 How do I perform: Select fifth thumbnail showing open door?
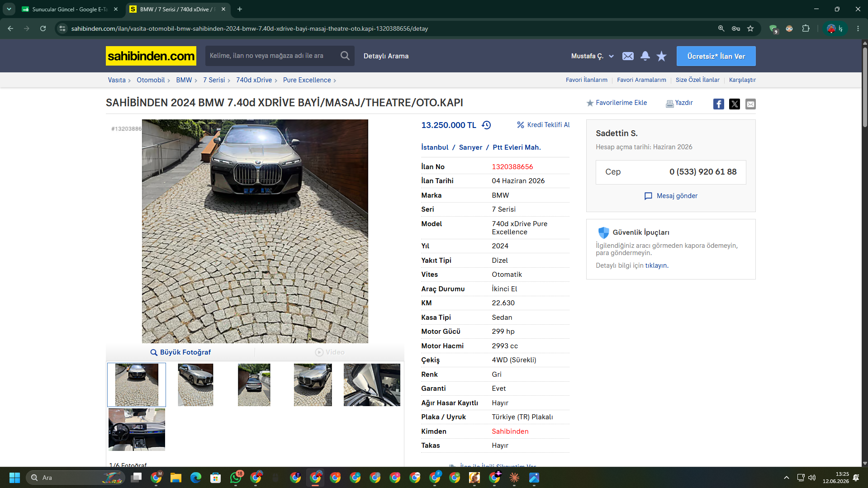[372, 385]
